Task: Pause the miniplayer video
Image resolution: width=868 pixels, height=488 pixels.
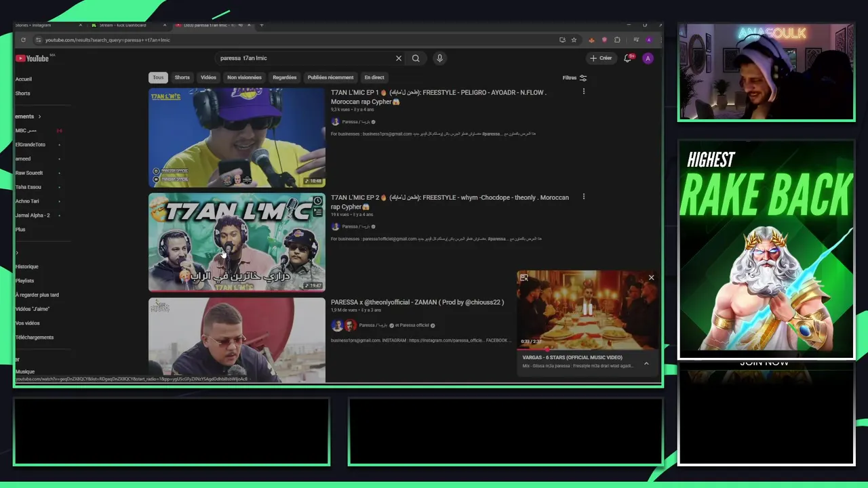Action: (587, 310)
